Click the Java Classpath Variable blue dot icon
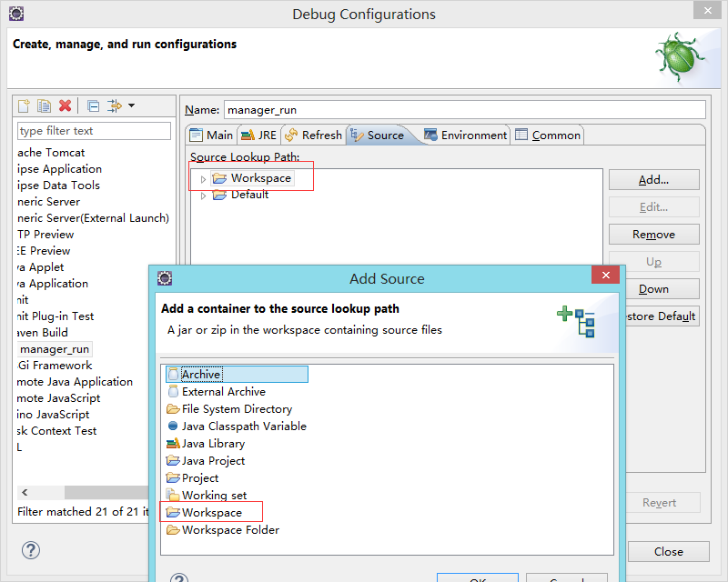Image resolution: width=728 pixels, height=582 pixels. [x=173, y=426]
